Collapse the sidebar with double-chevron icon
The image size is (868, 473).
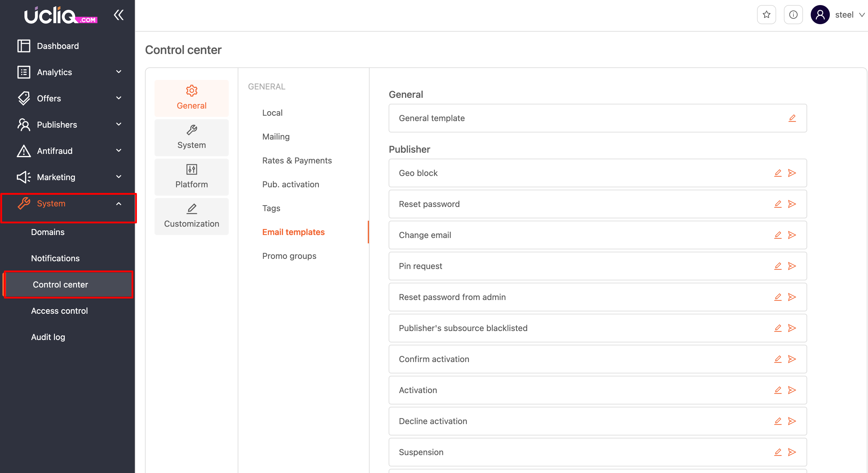pos(119,15)
